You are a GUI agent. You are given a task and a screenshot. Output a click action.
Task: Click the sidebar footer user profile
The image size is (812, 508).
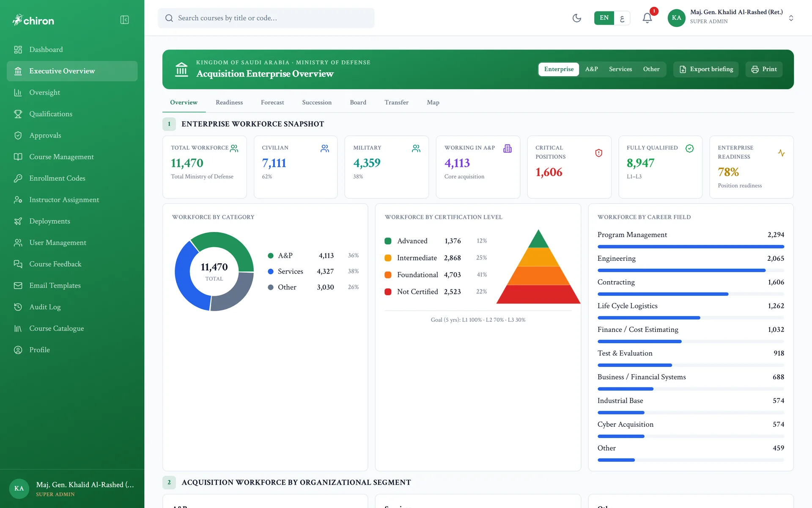(x=72, y=489)
